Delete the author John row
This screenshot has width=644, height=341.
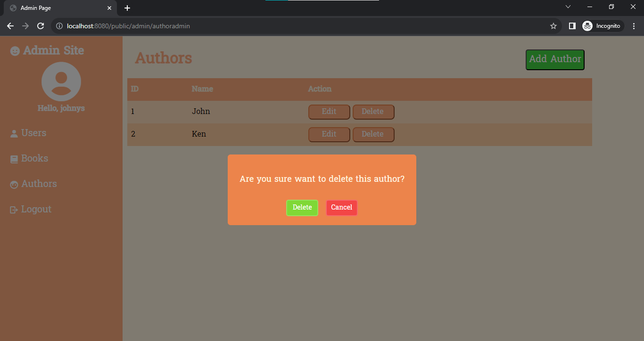pos(373,112)
